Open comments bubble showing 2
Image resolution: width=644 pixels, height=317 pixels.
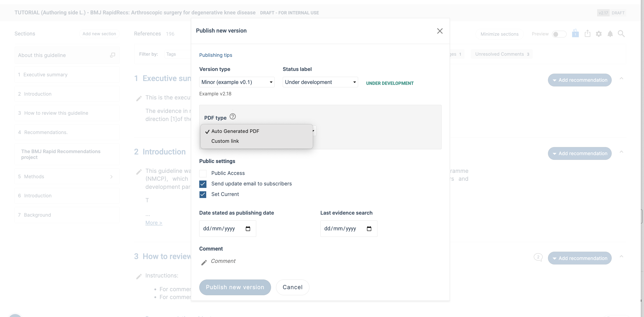tap(538, 257)
